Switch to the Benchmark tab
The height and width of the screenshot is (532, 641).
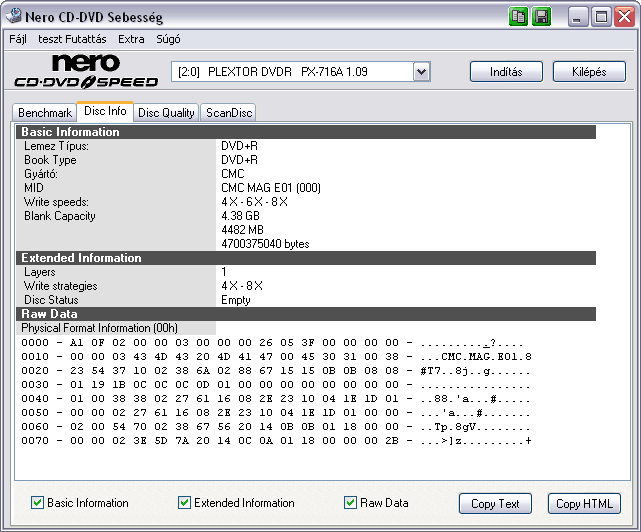click(45, 112)
